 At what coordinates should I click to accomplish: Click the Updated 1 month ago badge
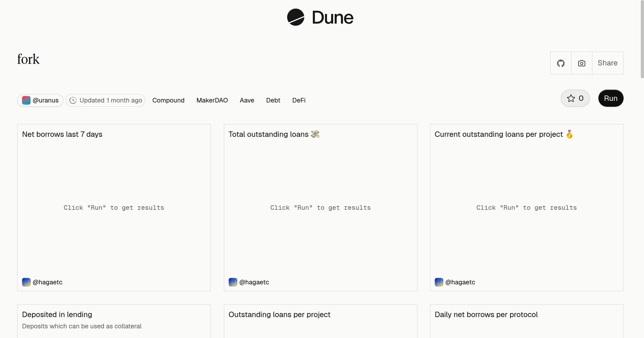[105, 100]
